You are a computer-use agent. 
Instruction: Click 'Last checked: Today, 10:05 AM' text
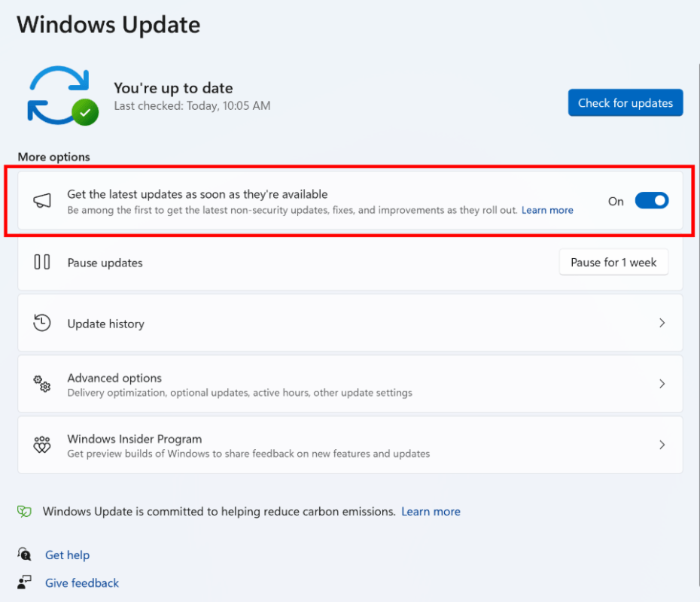192,106
